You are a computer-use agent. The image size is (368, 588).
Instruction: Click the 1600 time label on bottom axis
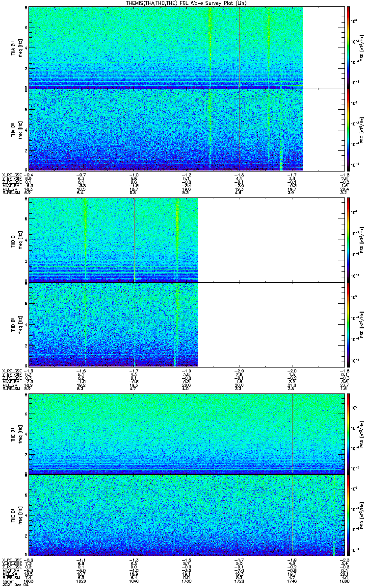coord(29,582)
